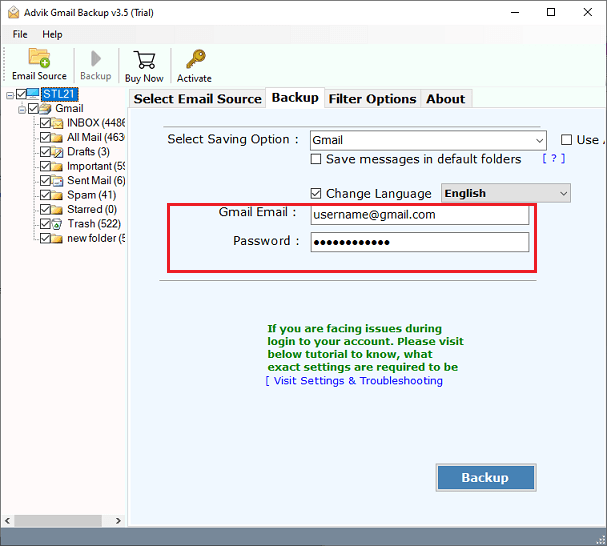
Task: Open the About tab
Action: tap(446, 99)
